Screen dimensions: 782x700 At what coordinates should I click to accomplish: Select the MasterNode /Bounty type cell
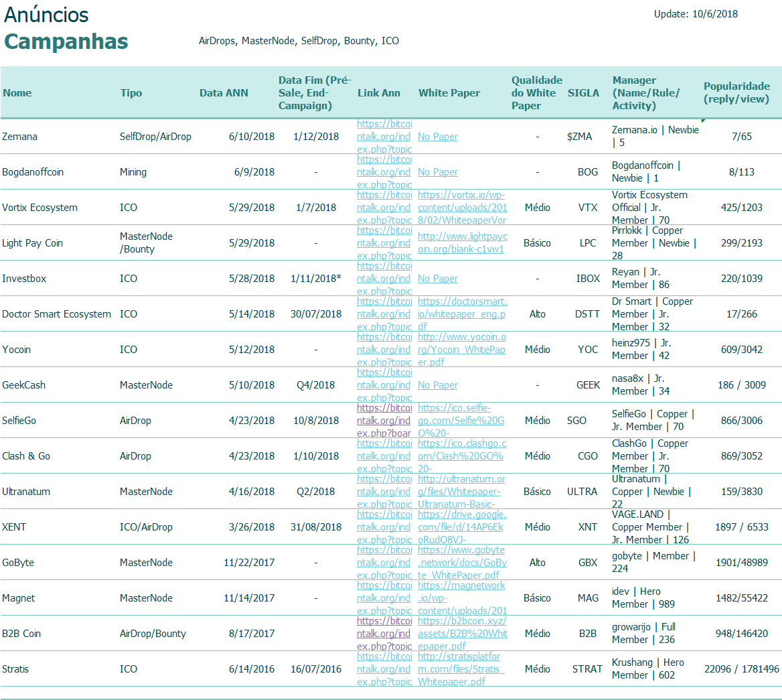[x=146, y=242]
